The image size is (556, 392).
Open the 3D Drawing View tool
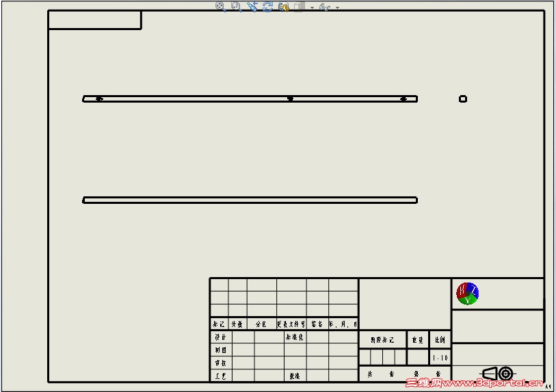coord(284,6)
